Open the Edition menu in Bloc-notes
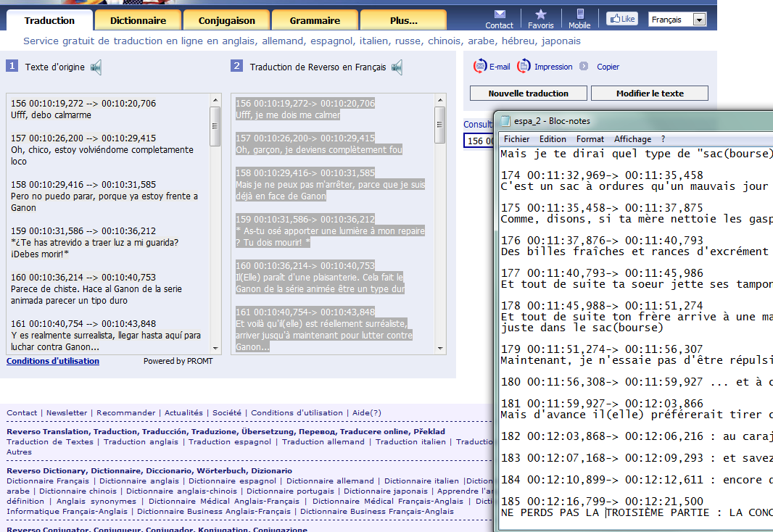Screen dimensions: 773x532 pos(553,139)
